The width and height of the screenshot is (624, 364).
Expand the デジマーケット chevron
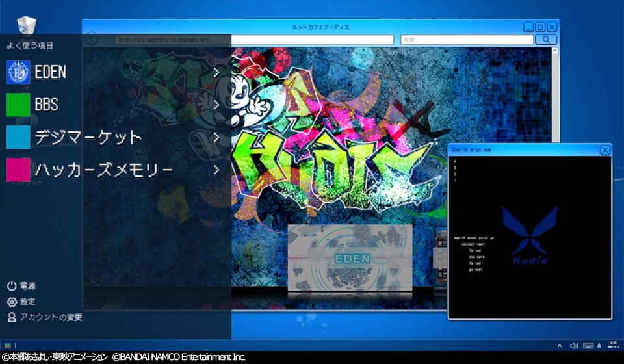(x=216, y=137)
